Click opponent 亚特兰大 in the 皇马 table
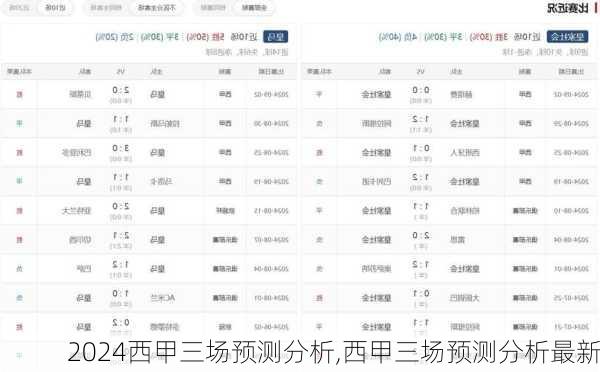The height and width of the screenshot is (372, 600). pos(77,210)
